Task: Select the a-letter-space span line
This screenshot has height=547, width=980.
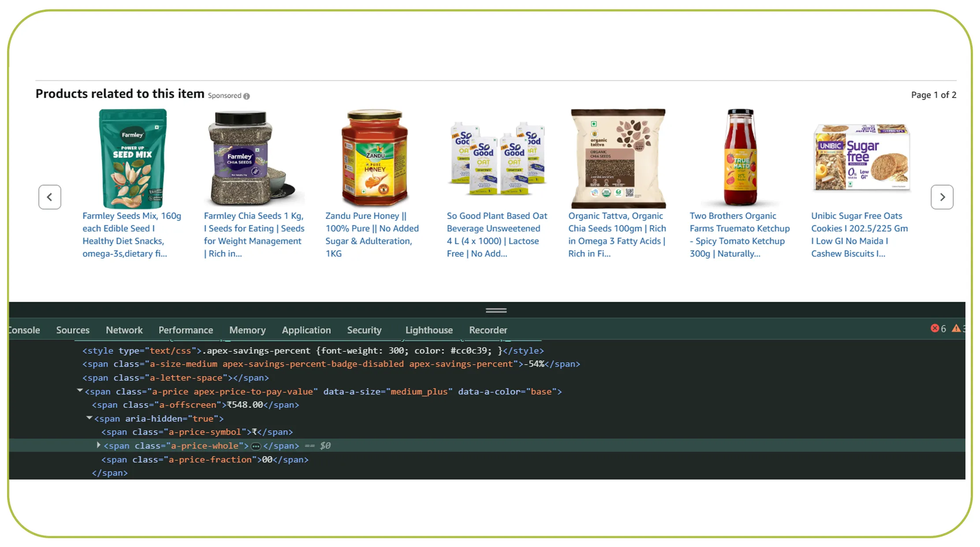Action: (175, 378)
